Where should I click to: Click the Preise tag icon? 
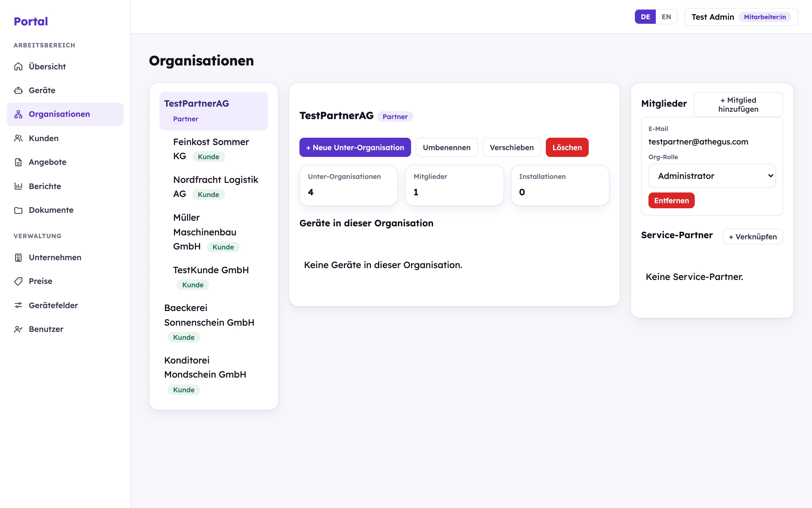pos(18,281)
